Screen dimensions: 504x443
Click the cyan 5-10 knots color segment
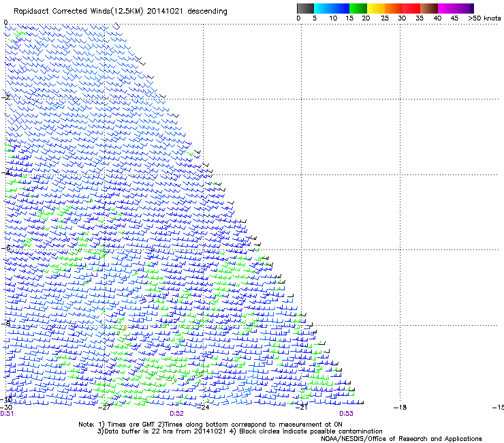coord(323,8)
